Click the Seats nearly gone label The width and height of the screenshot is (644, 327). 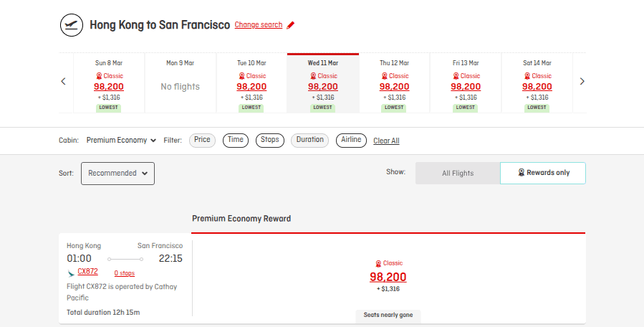(388, 315)
